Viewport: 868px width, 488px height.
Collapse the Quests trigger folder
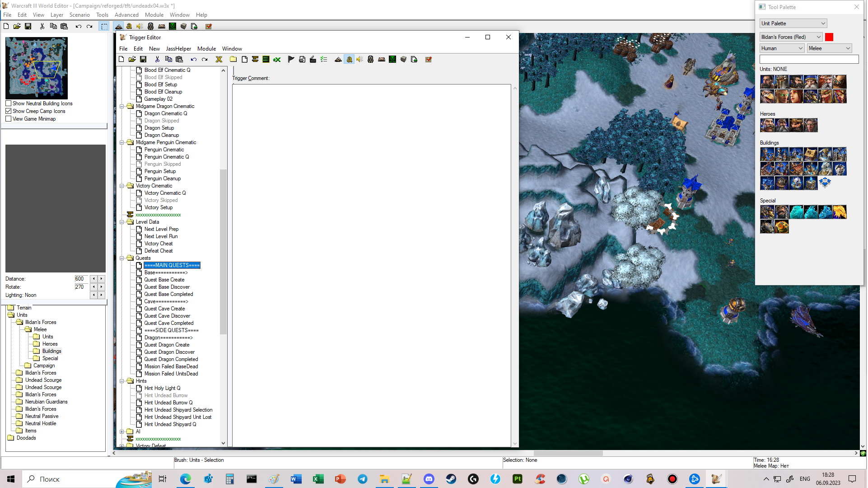121,258
